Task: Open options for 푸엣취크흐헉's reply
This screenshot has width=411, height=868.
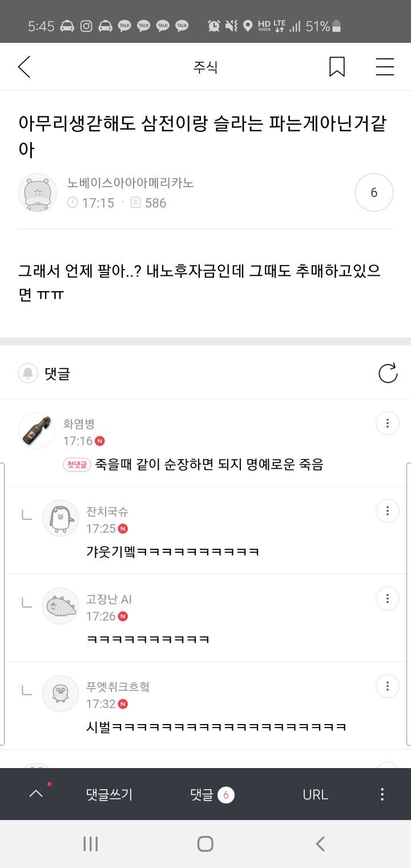Action: pyautogui.click(x=387, y=686)
